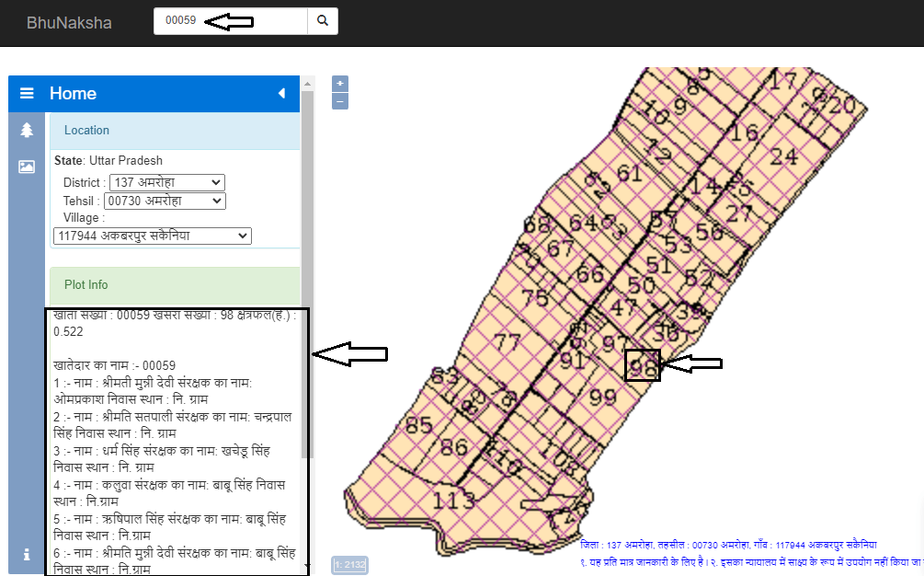Select plot 56 on the map

click(x=709, y=232)
